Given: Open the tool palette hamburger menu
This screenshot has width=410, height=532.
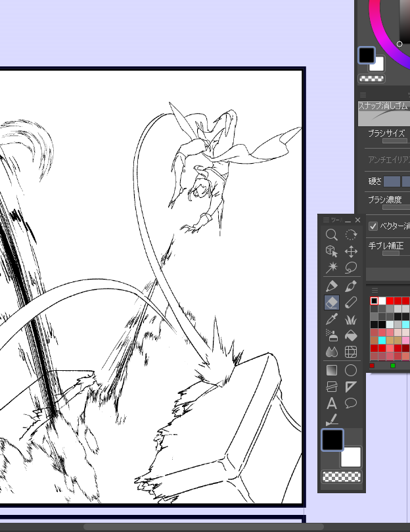Looking at the screenshot, I should [326, 220].
